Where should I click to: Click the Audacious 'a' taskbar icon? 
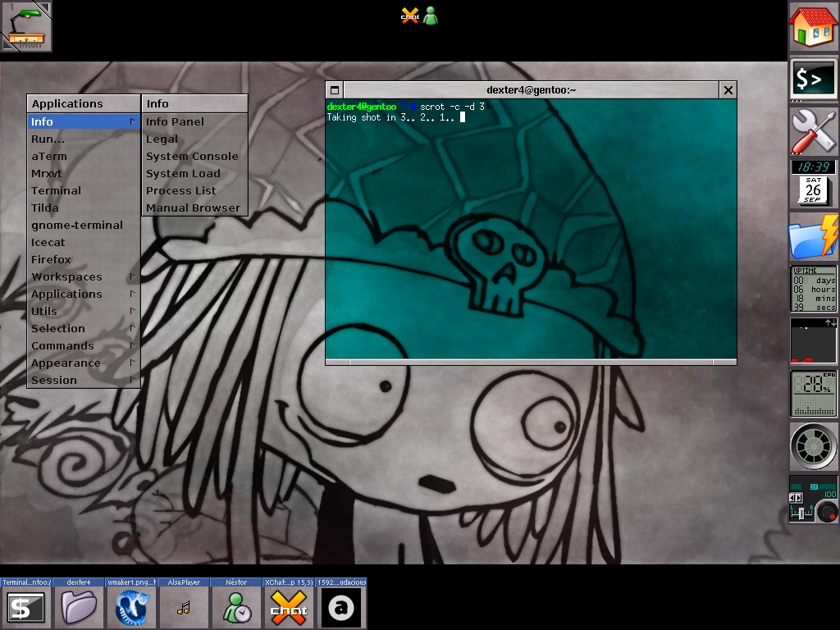pyautogui.click(x=341, y=608)
